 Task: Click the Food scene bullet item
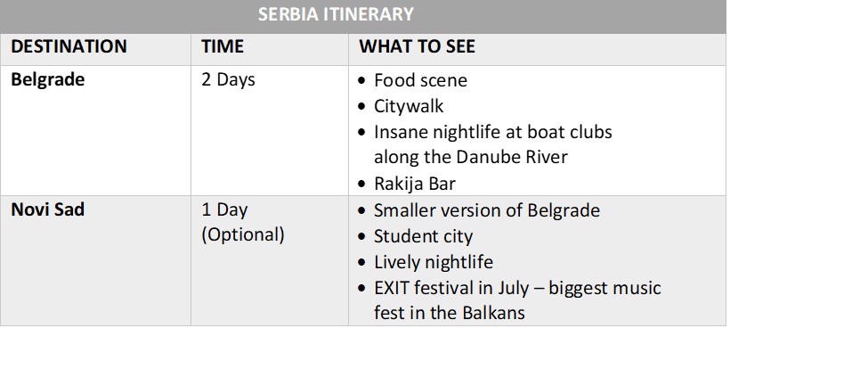(420, 81)
